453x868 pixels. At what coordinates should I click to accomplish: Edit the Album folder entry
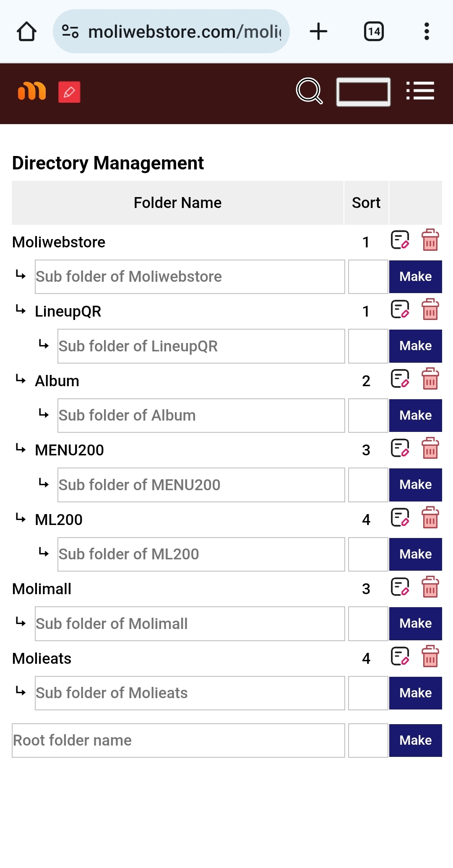400,379
